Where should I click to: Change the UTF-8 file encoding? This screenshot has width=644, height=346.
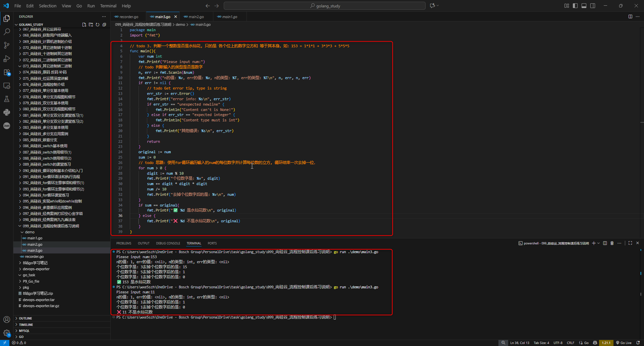[x=558, y=343]
